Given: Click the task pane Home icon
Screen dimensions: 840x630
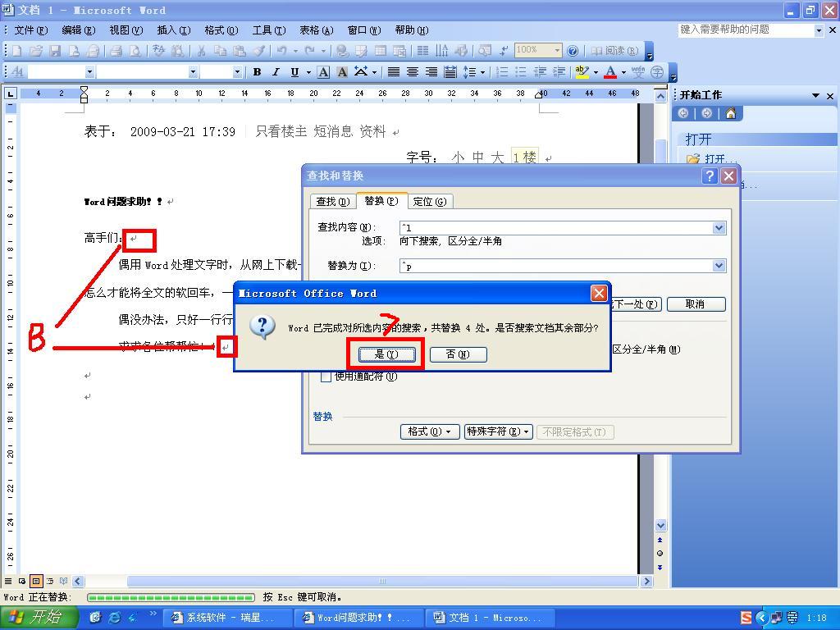Looking at the screenshot, I should tap(731, 113).
